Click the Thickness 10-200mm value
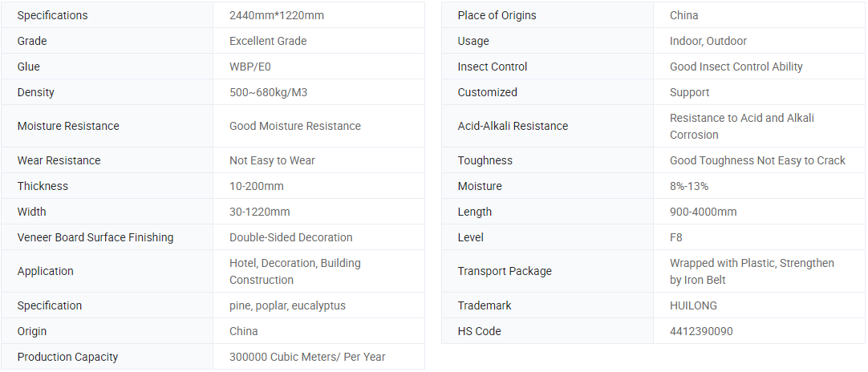Screen dimensions: 868x372 point(257,186)
